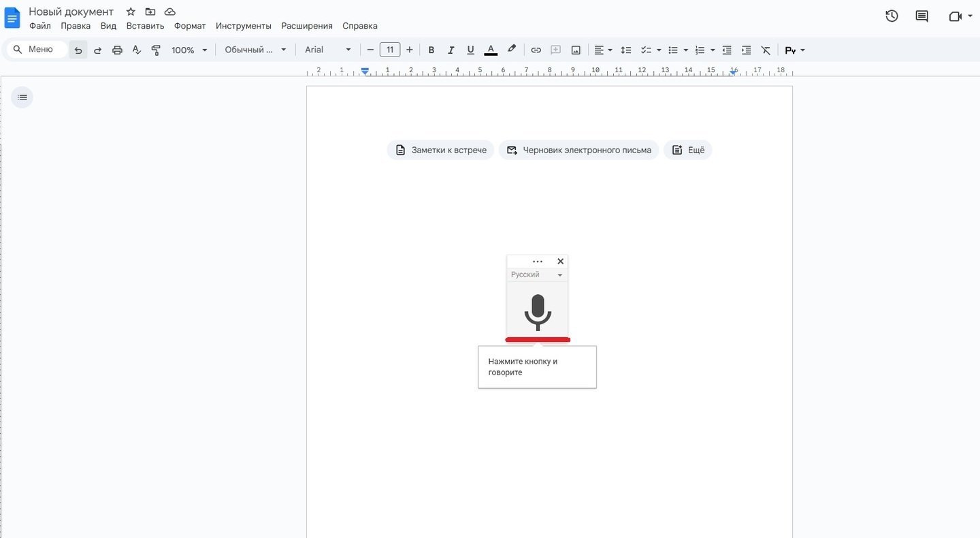Close the voice typing widget
The height and width of the screenshot is (538, 980).
(561, 262)
